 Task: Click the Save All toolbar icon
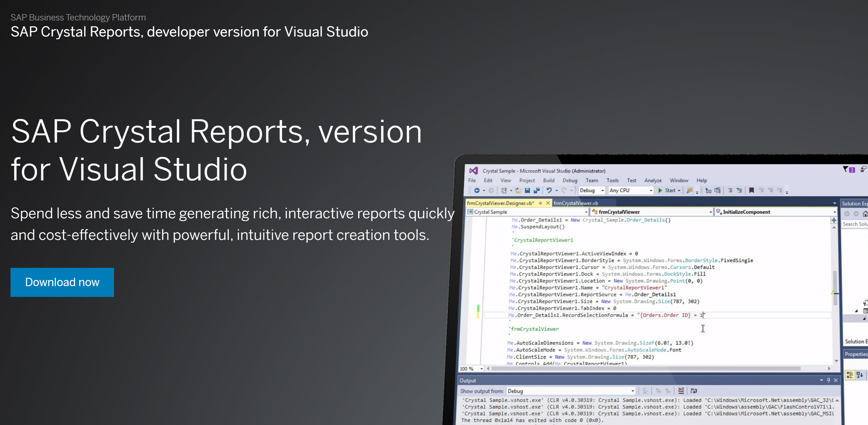[537, 190]
